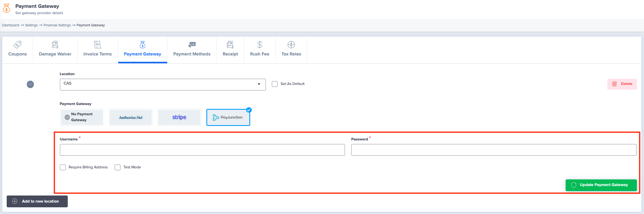Choose the Stripe gateway option
Screen dimensions: 644x214
(x=179, y=117)
